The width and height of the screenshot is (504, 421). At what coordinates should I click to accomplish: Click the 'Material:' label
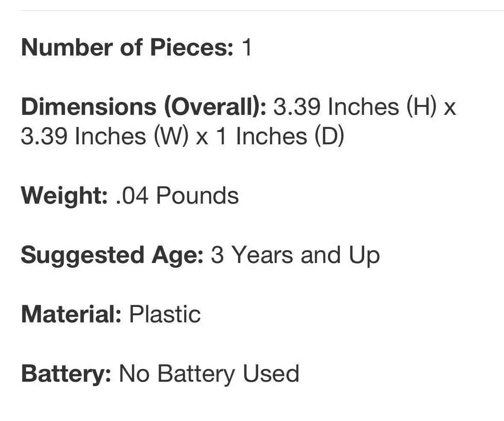click(x=71, y=315)
